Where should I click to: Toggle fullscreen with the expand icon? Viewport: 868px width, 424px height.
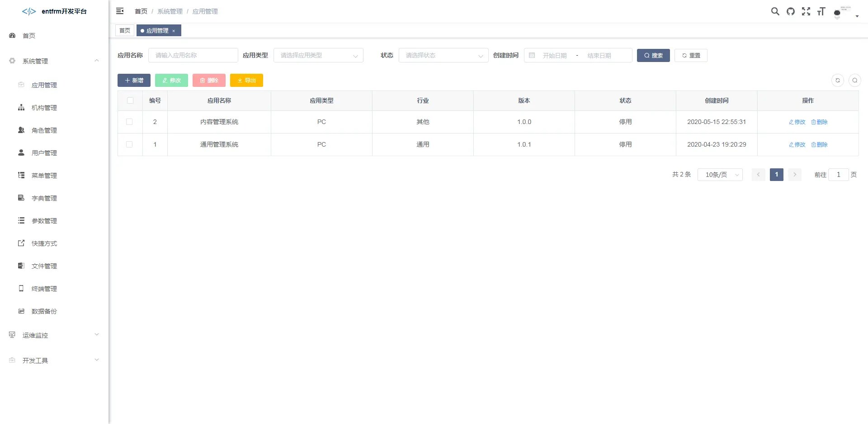(806, 11)
